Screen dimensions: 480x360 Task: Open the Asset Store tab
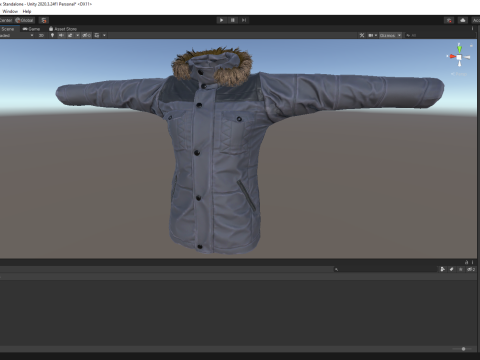tap(63, 29)
